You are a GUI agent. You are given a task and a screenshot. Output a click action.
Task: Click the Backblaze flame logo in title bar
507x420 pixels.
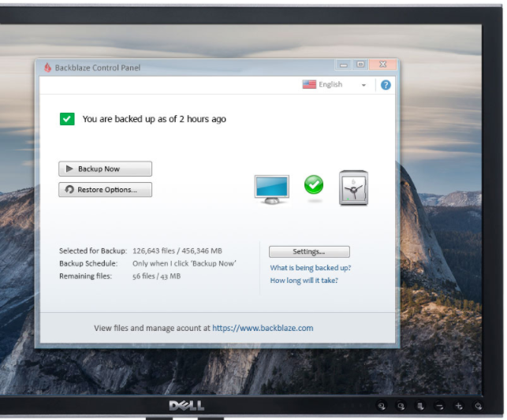click(x=47, y=68)
